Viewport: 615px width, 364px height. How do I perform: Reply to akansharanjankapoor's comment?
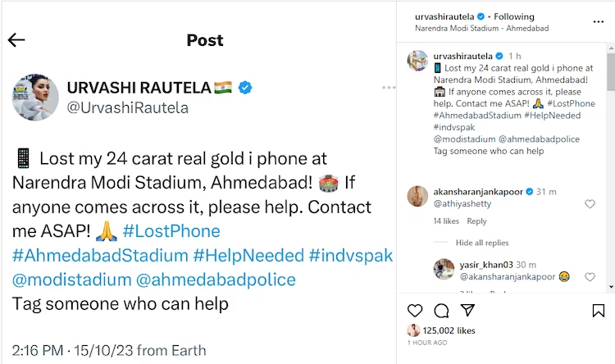476,221
